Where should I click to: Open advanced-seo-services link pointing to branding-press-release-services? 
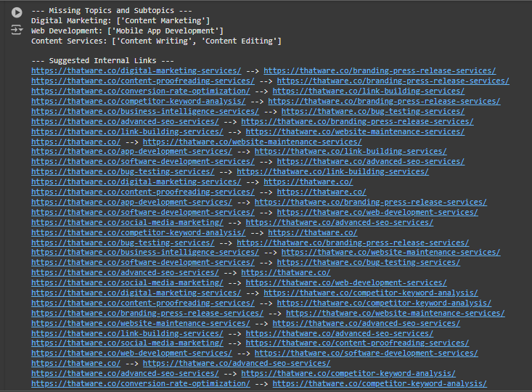pos(125,122)
